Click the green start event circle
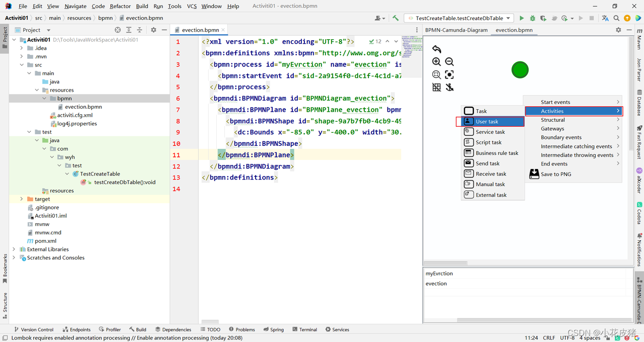Image resolution: width=644 pixels, height=342 pixels. pos(520,70)
